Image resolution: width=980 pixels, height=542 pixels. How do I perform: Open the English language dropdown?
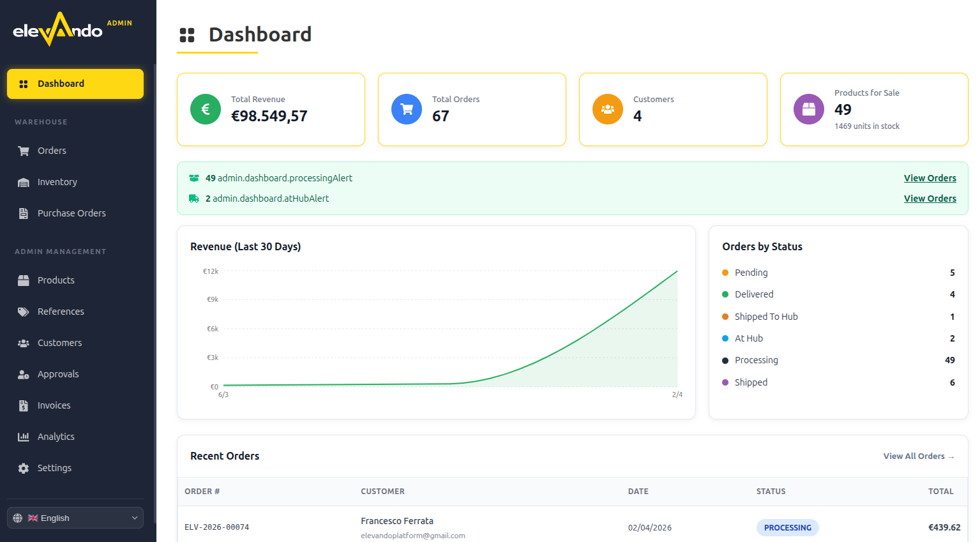75,518
